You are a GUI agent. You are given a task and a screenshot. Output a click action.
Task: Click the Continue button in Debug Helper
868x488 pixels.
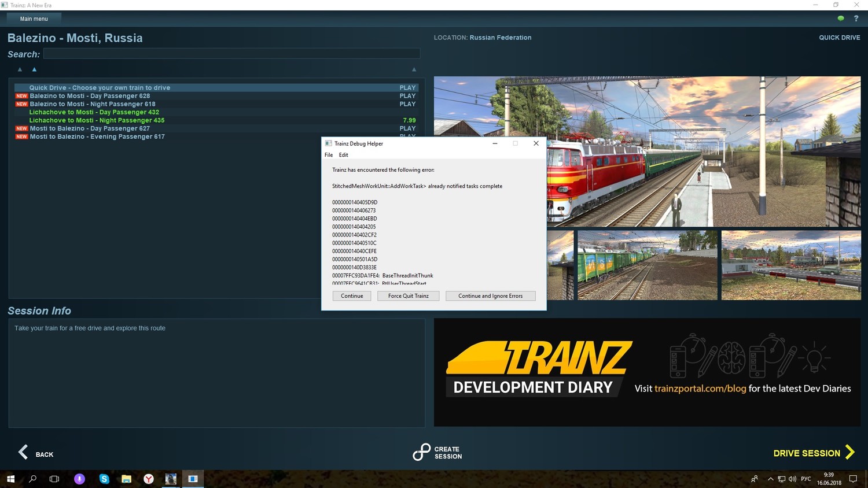[x=352, y=296]
